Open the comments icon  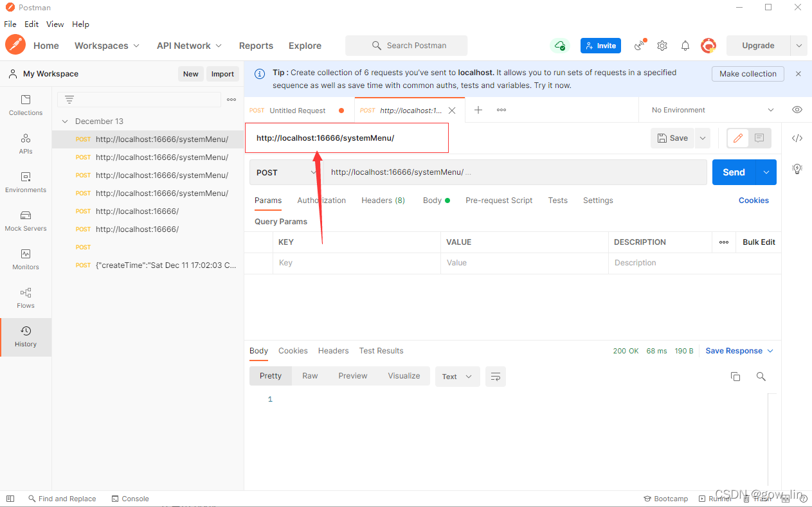point(759,138)
